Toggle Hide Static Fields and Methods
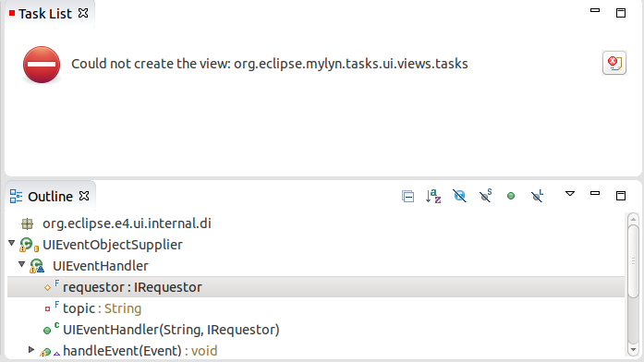644x362 pixels. tap(485, 196)
